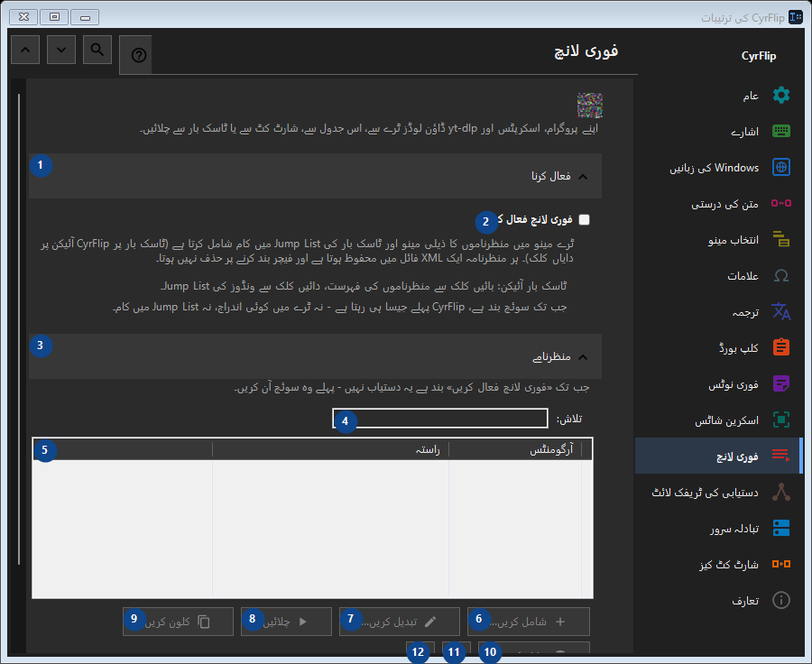This screenshot has height=664, width=812.
Task: Focus the تلاش search field
Action: click(x=440, y=419)
